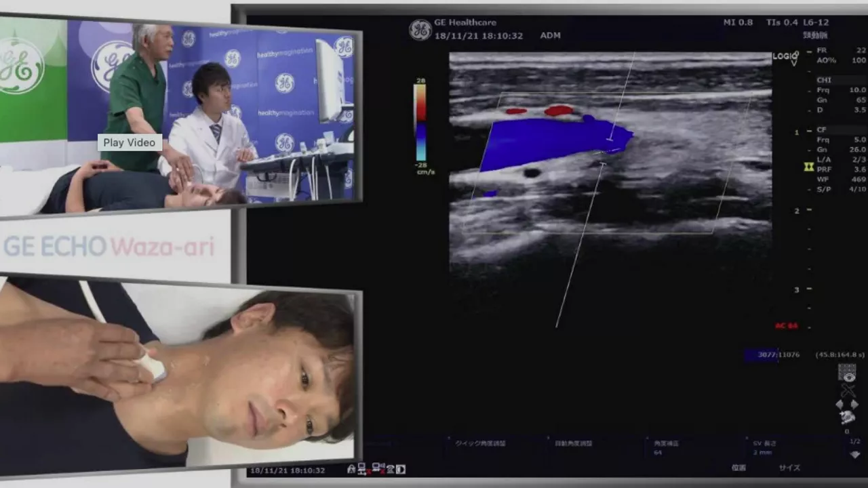
Task: Click the trackball keypad mapping icon
Action: [846, 371]
